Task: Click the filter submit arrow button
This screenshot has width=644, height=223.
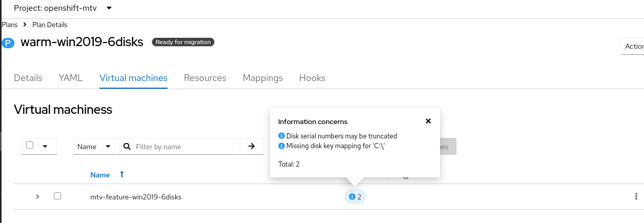Action: pyautogui.click(x=252, y=147)
